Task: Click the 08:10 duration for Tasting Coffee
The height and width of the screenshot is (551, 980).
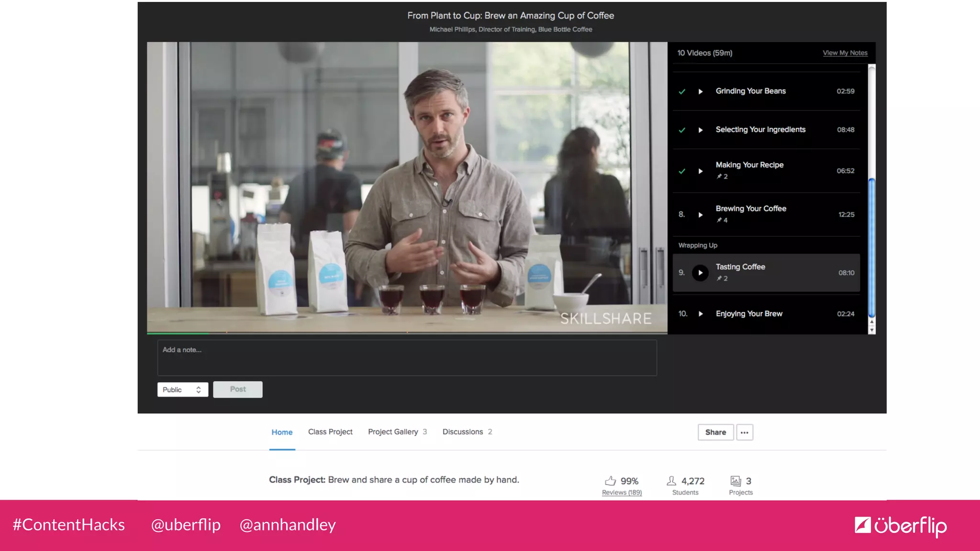Action: coord(846,273)
